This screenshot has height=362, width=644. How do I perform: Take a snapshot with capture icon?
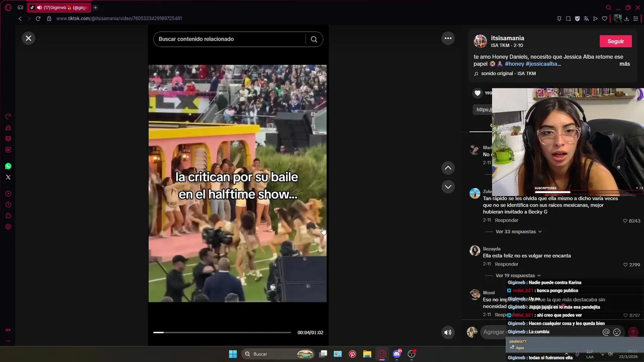(x=568, y=19)
